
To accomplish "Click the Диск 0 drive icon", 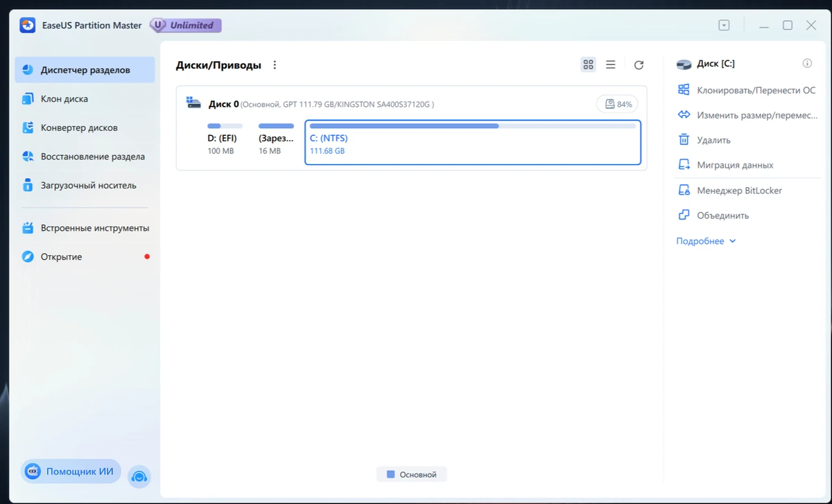I will (x=193, y=103).
